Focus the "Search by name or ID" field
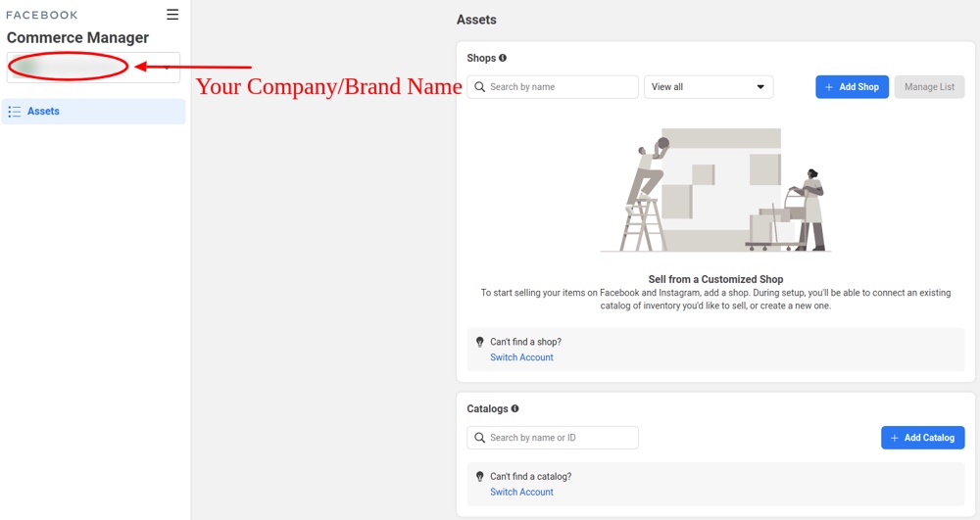980x520 pixels. pos(561,438)
